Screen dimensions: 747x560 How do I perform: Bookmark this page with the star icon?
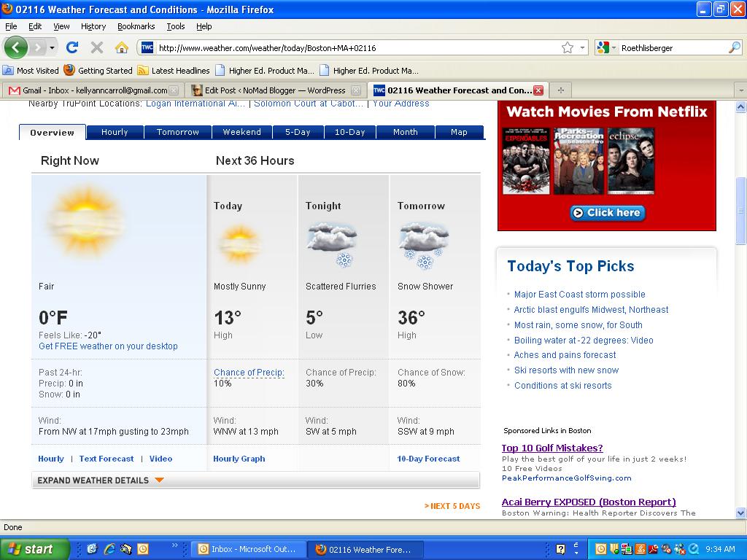(567, 47)
